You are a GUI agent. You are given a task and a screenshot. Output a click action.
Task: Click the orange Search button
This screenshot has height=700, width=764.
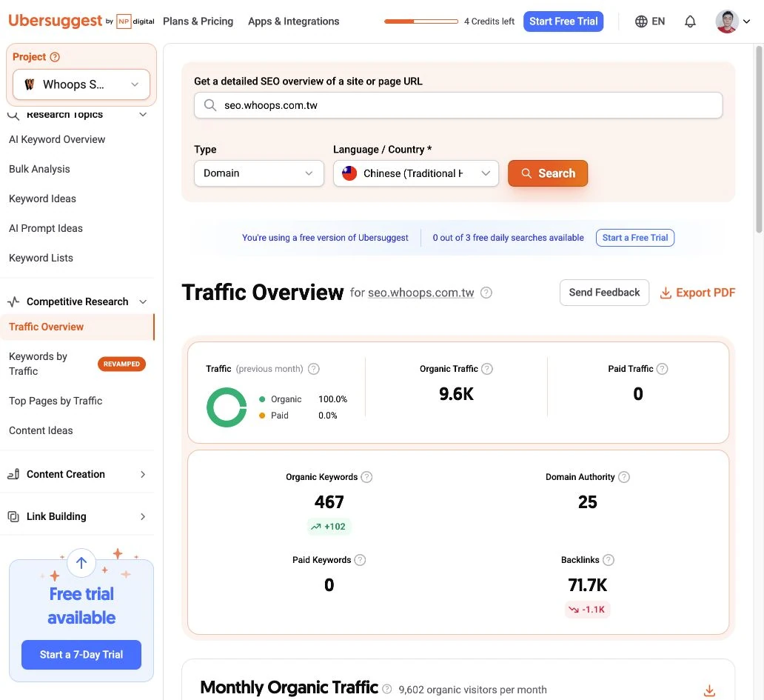click(548, 173)
